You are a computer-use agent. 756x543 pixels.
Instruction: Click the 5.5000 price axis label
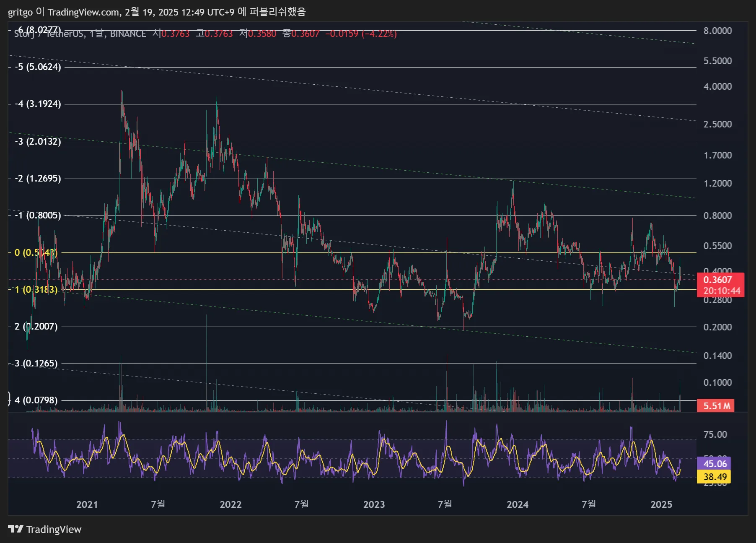[x=717, y=61]
